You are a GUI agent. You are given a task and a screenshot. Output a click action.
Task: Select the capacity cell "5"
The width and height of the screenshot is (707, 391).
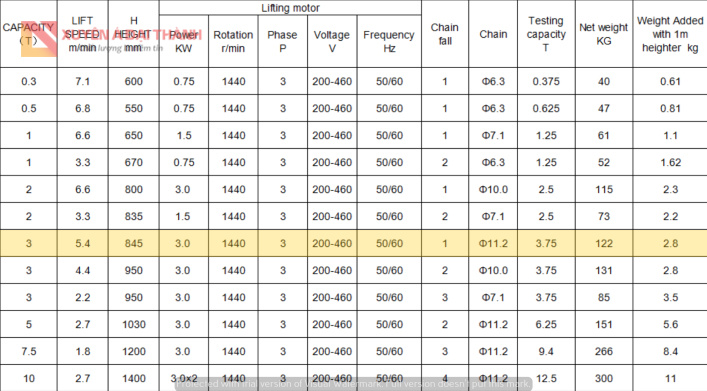pyautogui.click(x=28, y=324)
